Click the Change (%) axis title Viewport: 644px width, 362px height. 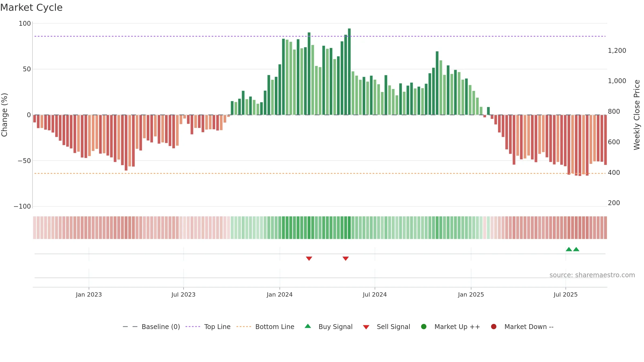[5, 115]
